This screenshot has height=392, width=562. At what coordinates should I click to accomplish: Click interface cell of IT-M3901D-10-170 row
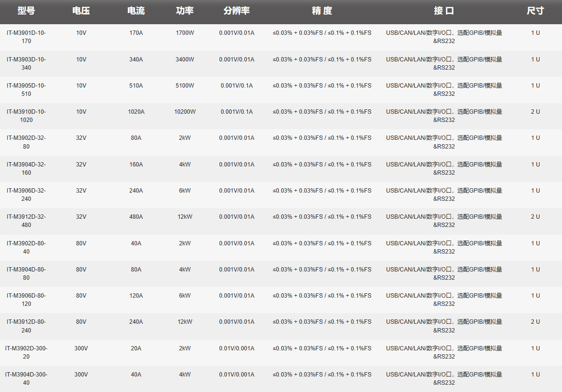click(444, 37)
